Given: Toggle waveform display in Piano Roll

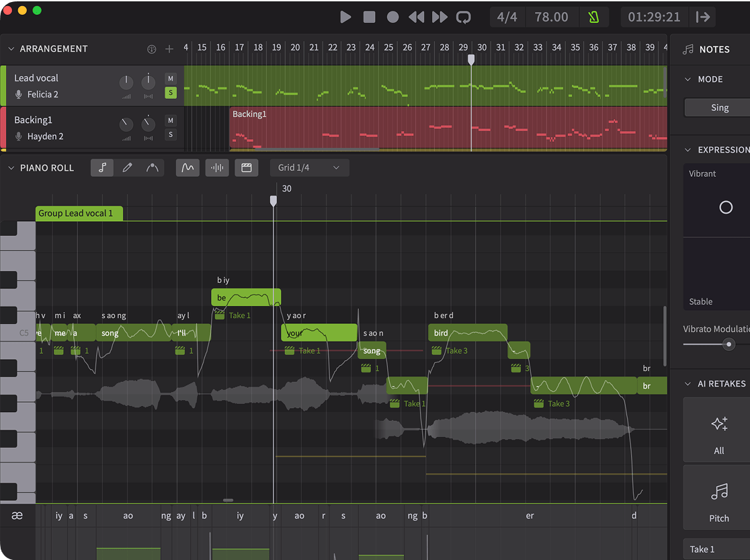Looking at the screenshot, I should point(217,167).
